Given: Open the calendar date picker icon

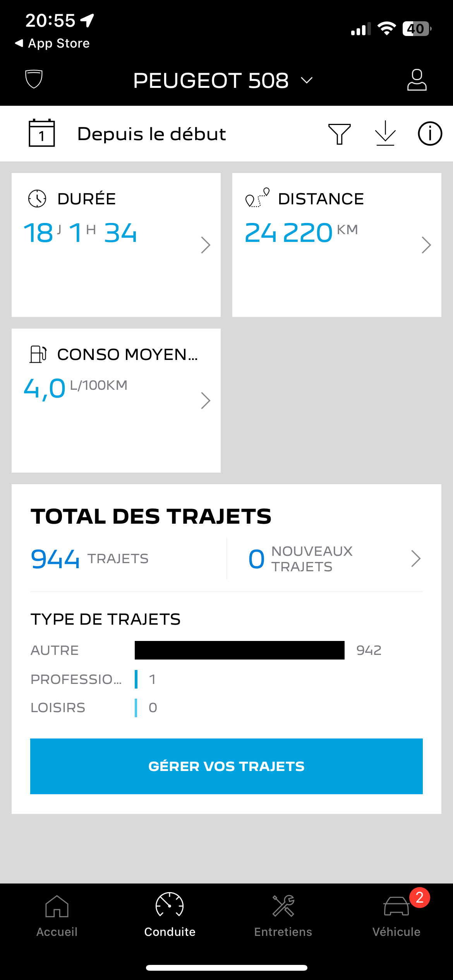Looking at the screenshot, I should pos(42,133).
